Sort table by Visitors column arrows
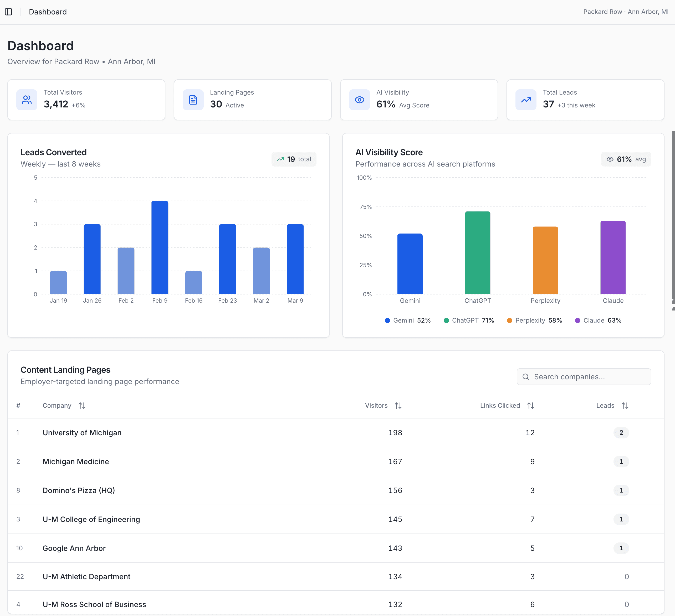Image resolution: width=675 pixels, height=616 pixels. click(398, 406)
